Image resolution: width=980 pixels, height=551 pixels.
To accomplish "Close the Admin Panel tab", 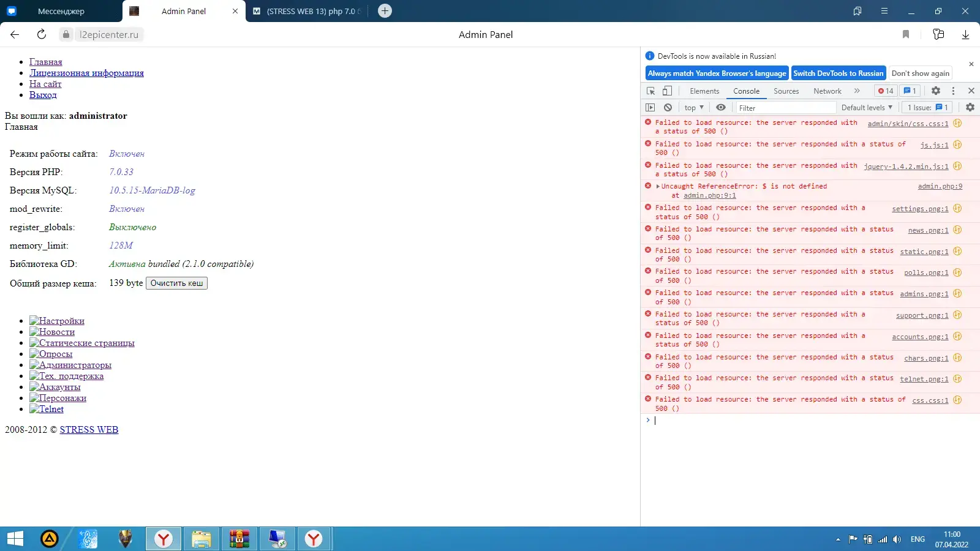I will (235, 11).
